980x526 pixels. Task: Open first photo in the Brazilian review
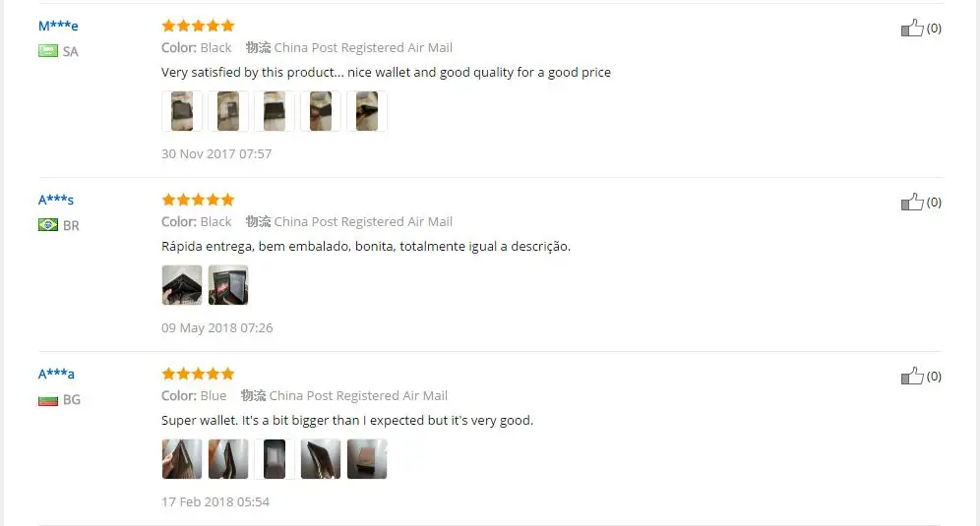[182, 285]
